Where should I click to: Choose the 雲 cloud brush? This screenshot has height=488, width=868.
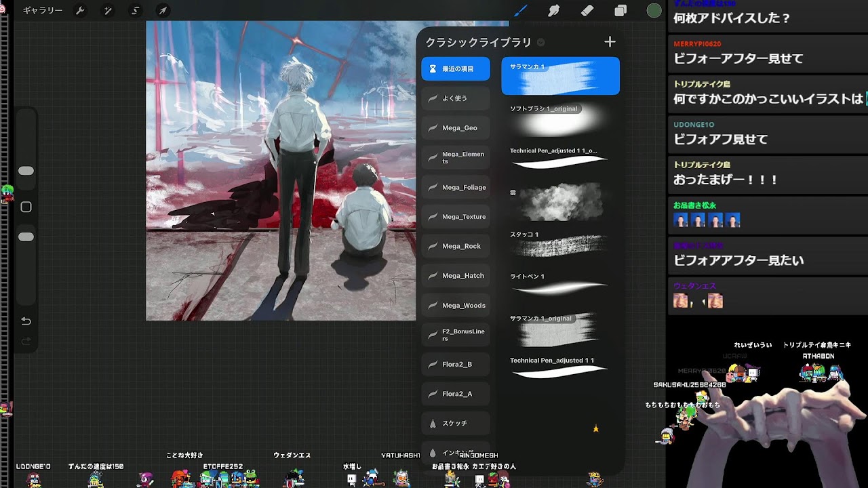[560, 201]
